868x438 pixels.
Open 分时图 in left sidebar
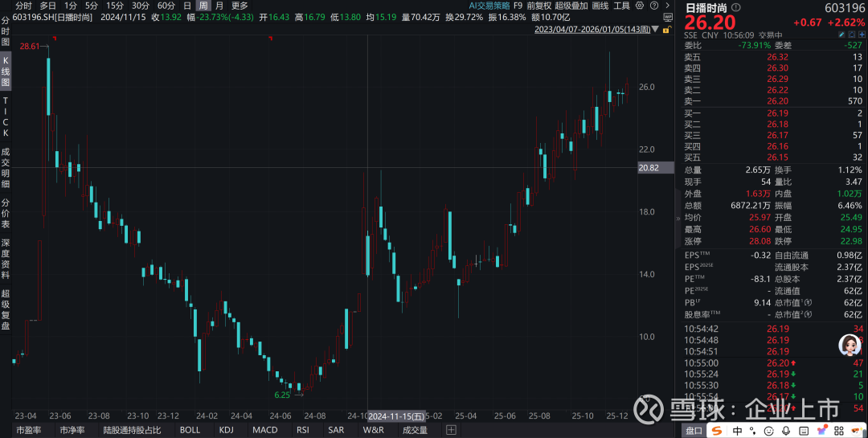click(x=6, y=31)
